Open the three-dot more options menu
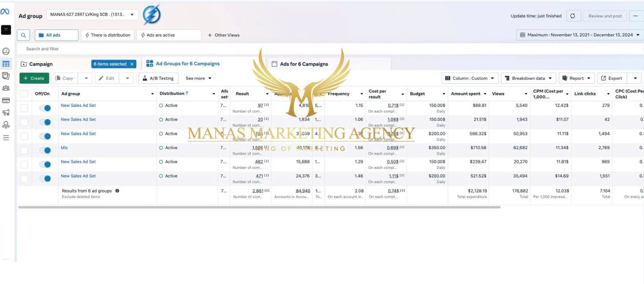644x284 pixels. click(635, 16)
